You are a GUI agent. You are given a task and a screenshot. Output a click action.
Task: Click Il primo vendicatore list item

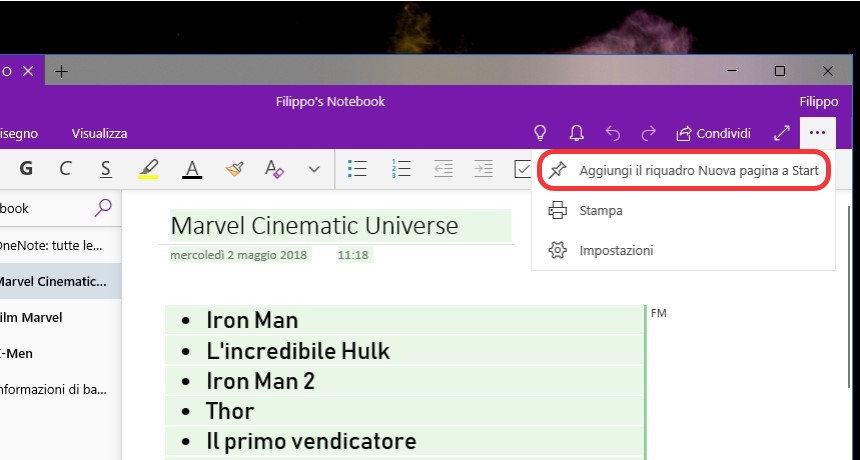click(x=311, y=441)
